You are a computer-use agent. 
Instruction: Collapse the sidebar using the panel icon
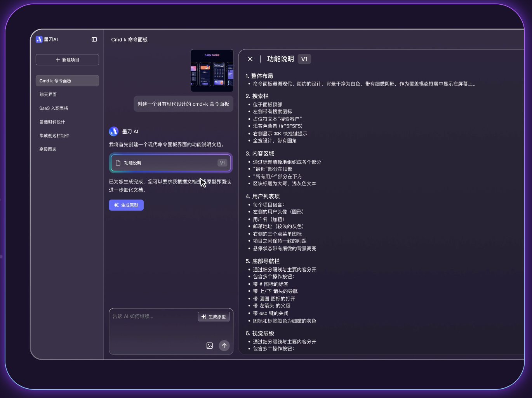click(x=94, y=39)
